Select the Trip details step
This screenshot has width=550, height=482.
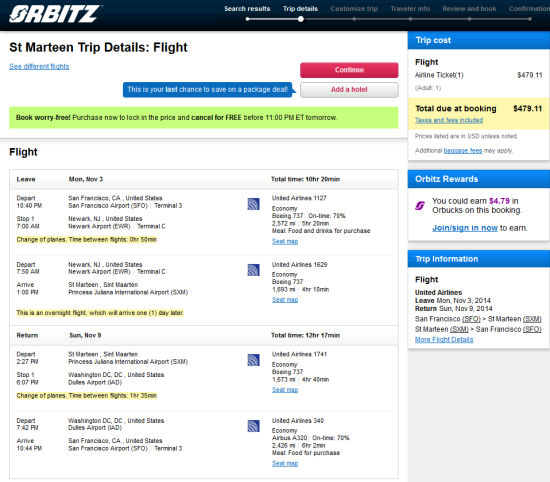pos(300,9)
